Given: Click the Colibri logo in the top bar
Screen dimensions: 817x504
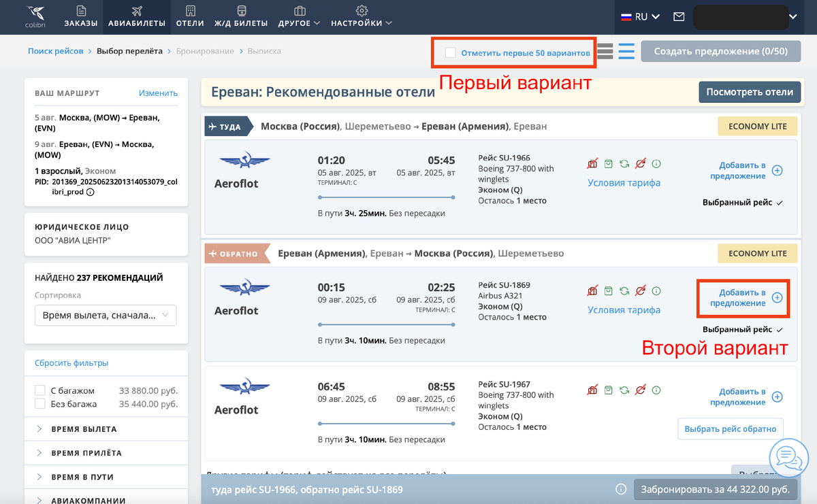Looking at the screenshot, I should pos(34,16).
